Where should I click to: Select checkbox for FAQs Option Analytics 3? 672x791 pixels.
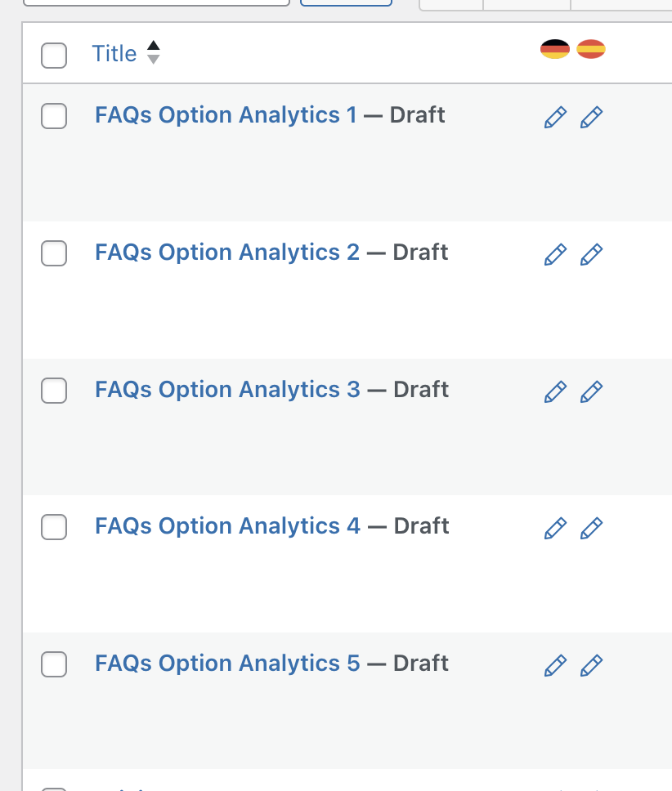[54, 391]
